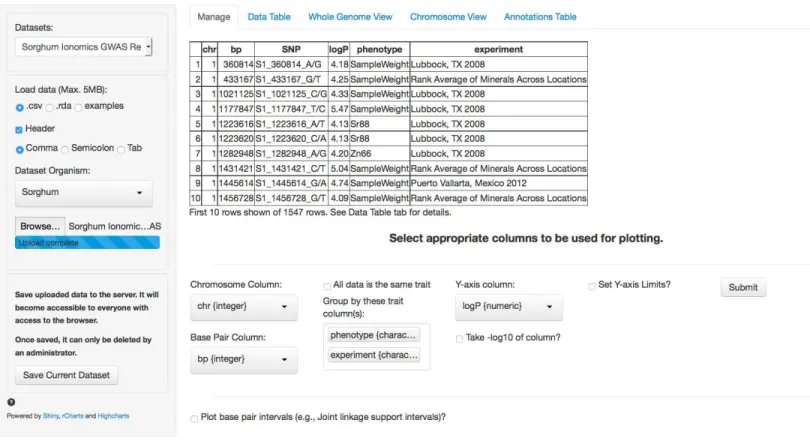Open the rCharts link
810x441 pixels.
click(x=72, y=416)
